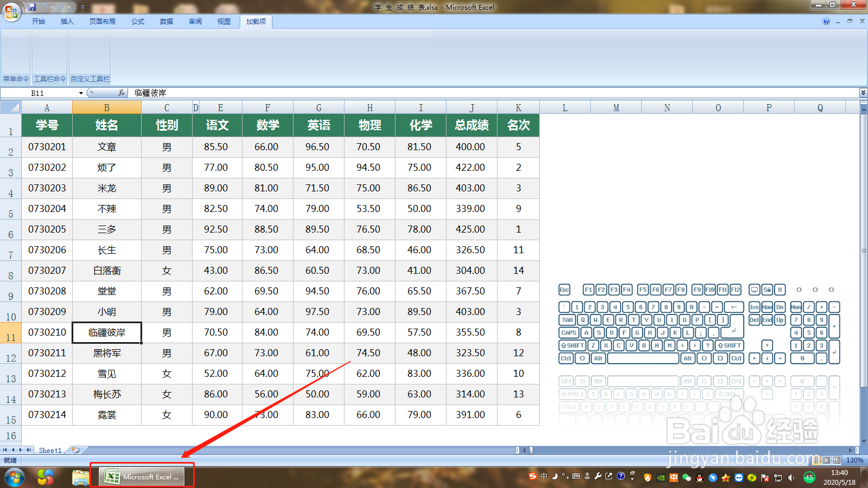
Task: Click the Microsoft Excel taskbar button
Action: 142,477
